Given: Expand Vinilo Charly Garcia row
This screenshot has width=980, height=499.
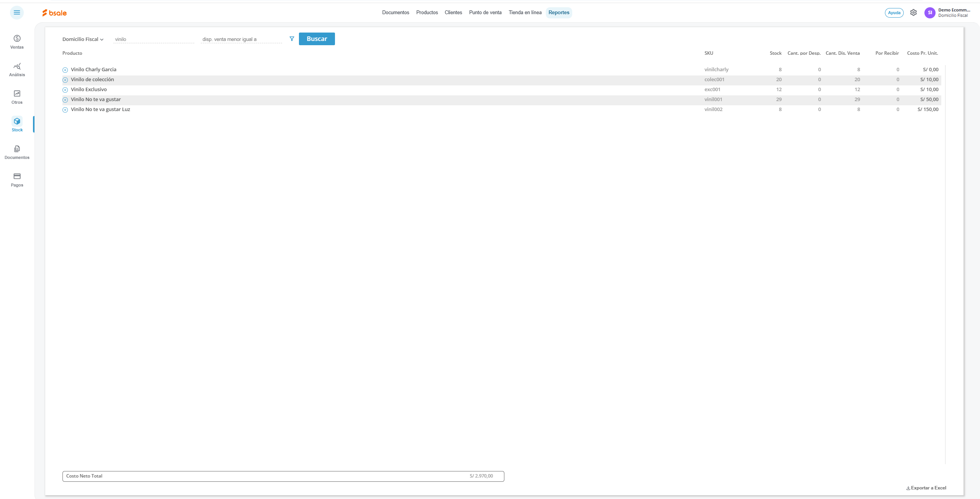Looking at the screenshot, I should (x=65, y=70).
